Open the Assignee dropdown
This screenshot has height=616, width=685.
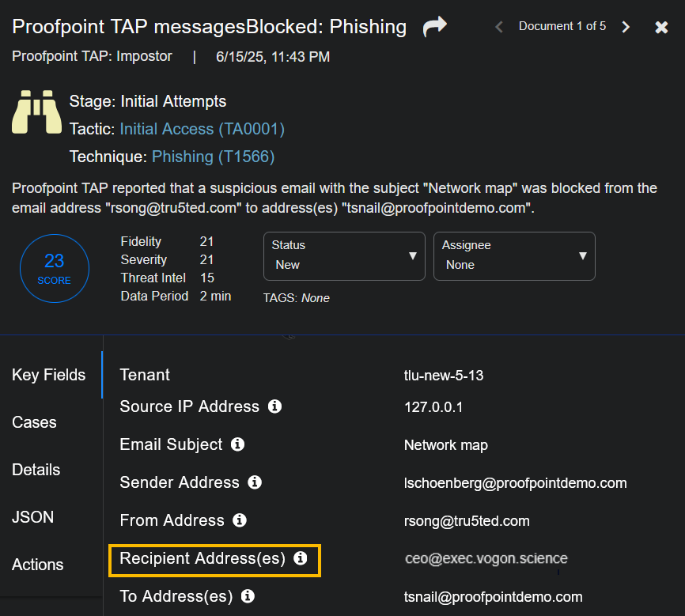point(514,255)
